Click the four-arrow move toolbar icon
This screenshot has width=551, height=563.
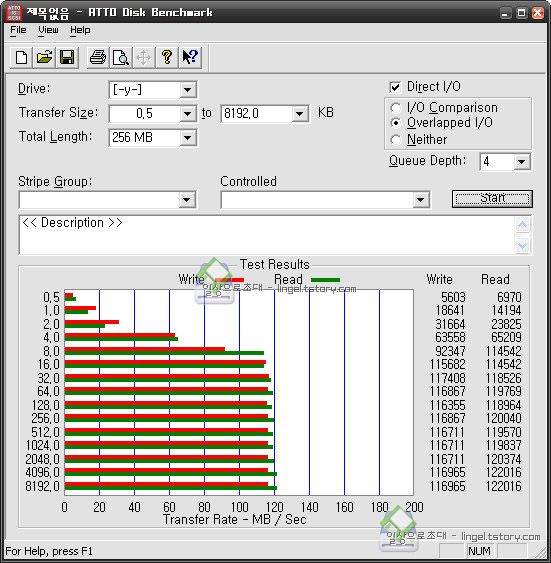[x=144, y=57]
